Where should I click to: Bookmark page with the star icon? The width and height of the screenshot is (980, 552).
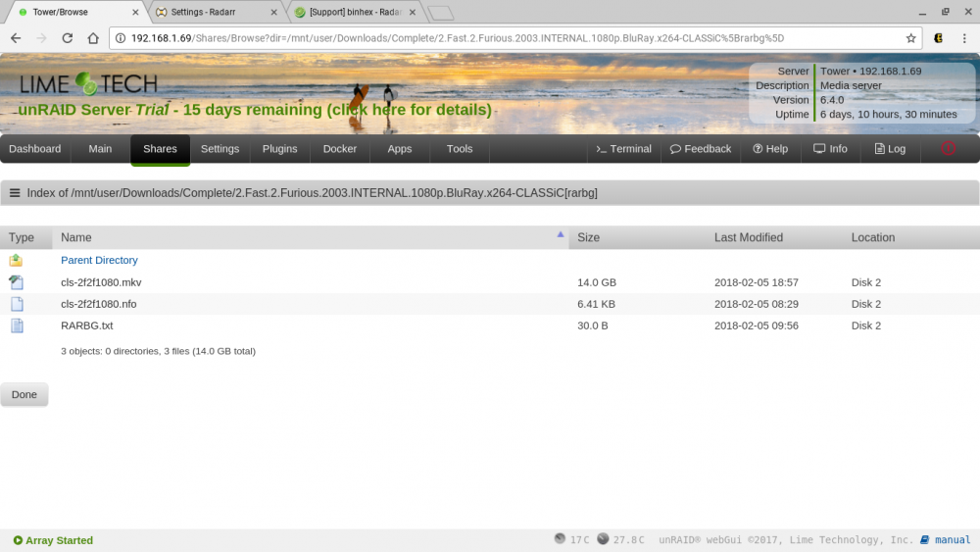pyautogui.click(x=910, y=38)
